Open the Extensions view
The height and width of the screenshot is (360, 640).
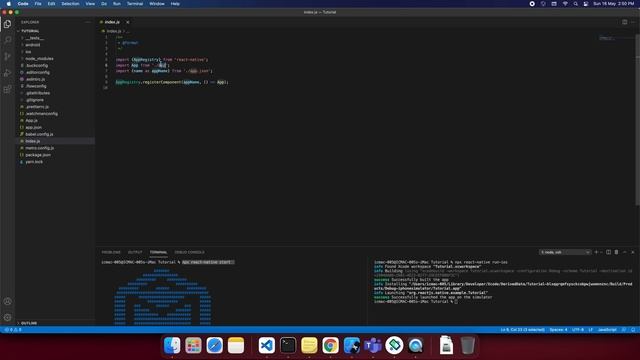pyautogui.click(x=7, y=89)
